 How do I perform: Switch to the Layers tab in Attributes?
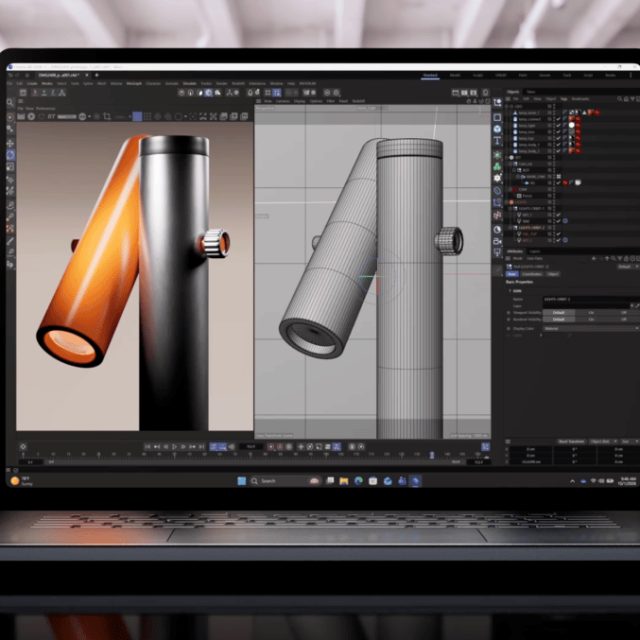pyautogui.click(x=535, y=251)
